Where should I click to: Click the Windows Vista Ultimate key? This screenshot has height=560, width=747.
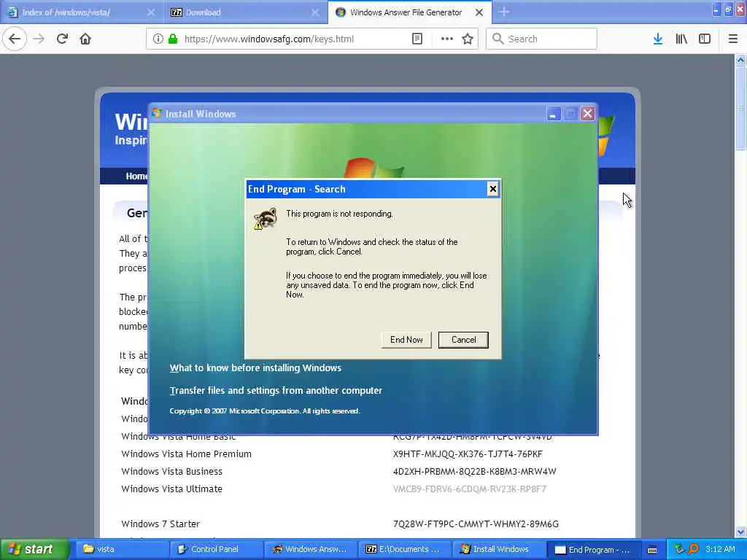(x=470, y=489)
